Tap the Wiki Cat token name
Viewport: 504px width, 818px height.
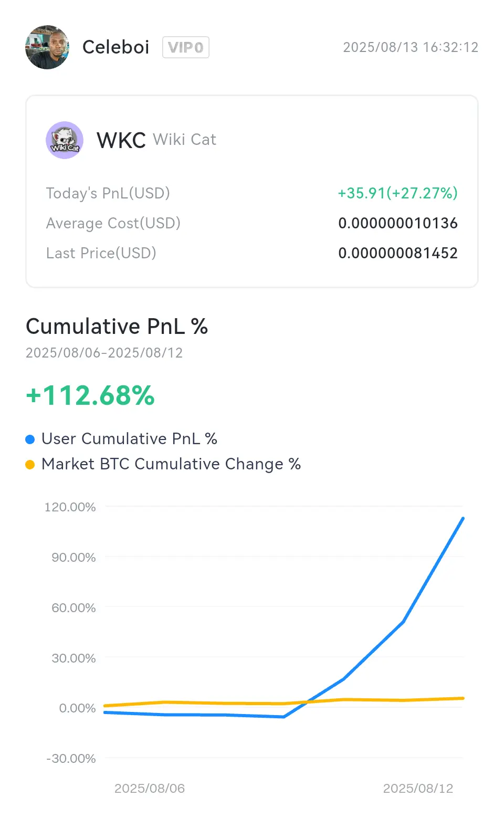(x=185, y=140)
